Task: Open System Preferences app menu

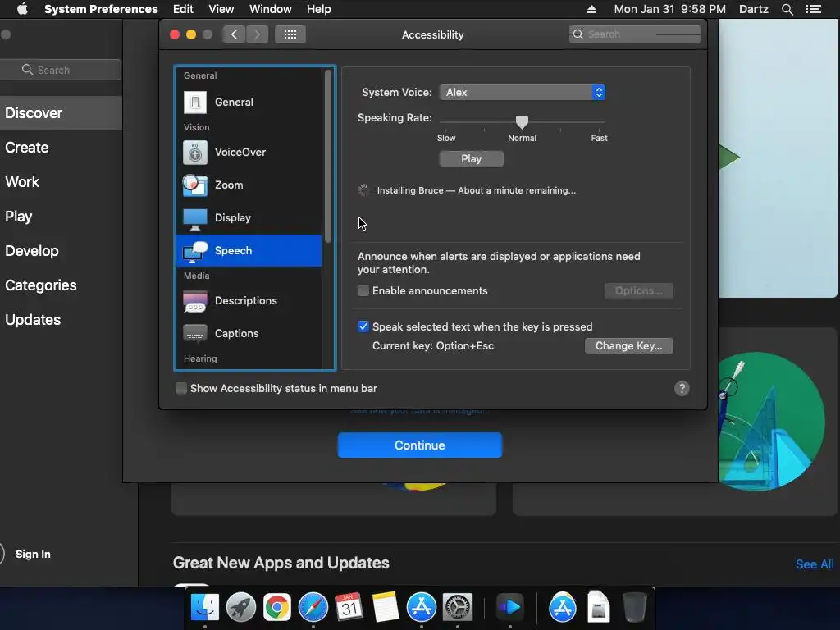Action: pyautogui.click(x=101, y=9)
